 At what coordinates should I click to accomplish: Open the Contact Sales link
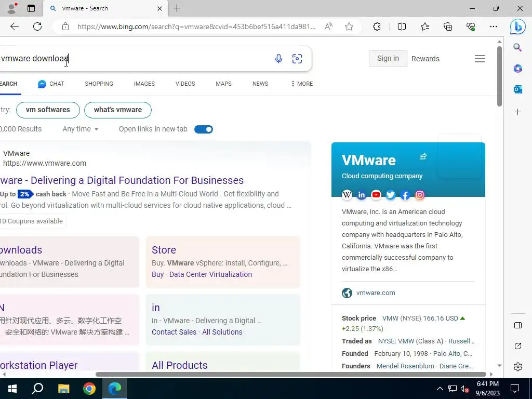pos(174,332)
